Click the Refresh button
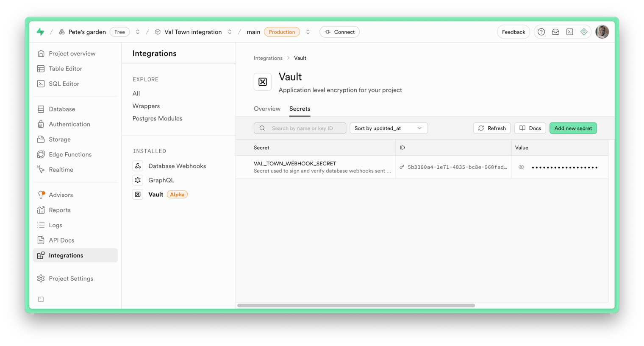Screen dimensions: 644x346 pos(492,128)
